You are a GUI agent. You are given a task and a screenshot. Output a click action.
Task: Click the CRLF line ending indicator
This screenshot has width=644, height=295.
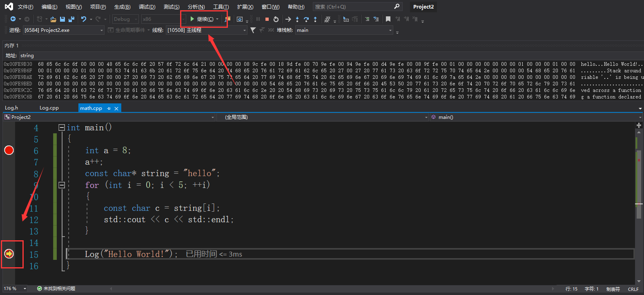click(633, 289)
